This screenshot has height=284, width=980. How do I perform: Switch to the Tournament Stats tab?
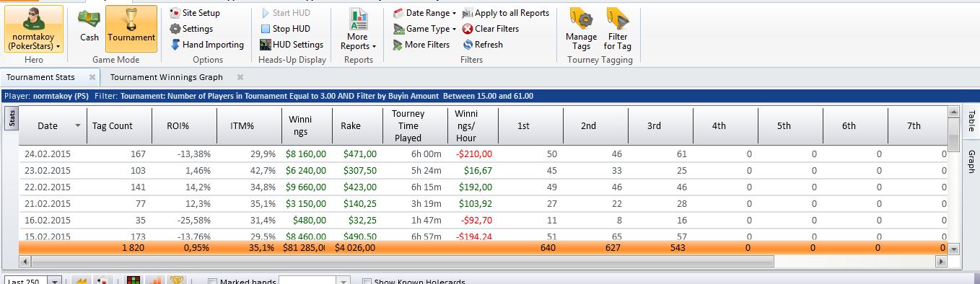[40, 77]
